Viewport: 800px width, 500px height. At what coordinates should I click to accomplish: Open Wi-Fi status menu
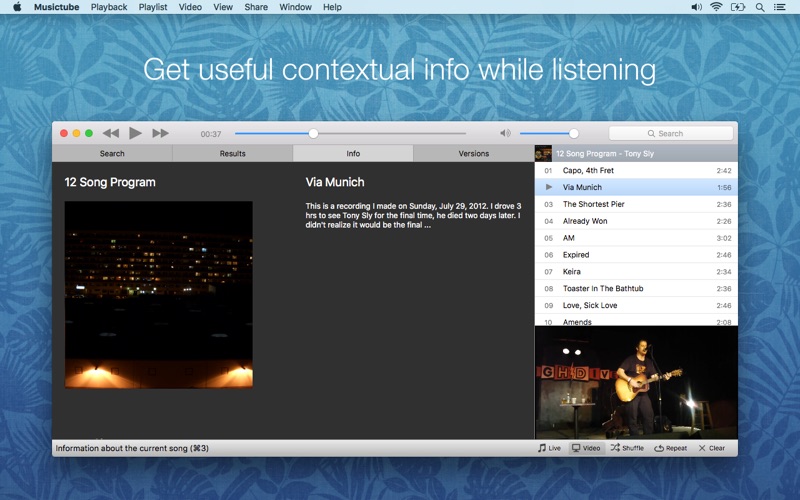(716, 7)
